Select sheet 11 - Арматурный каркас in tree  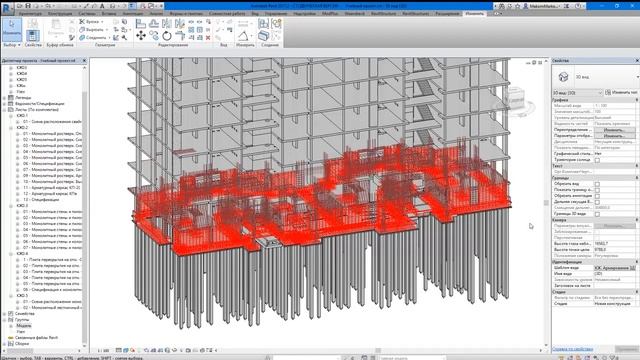click(x=52, y=188)
